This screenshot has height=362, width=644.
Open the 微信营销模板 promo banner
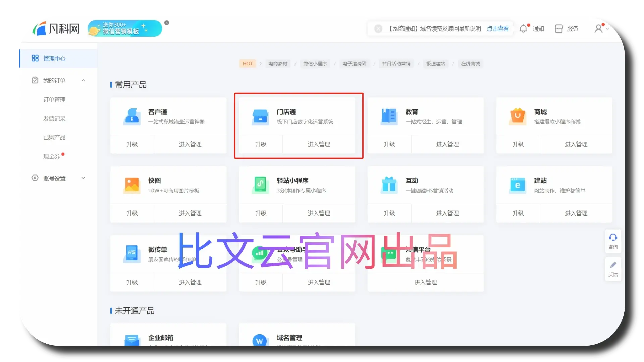tap(124, 28)
